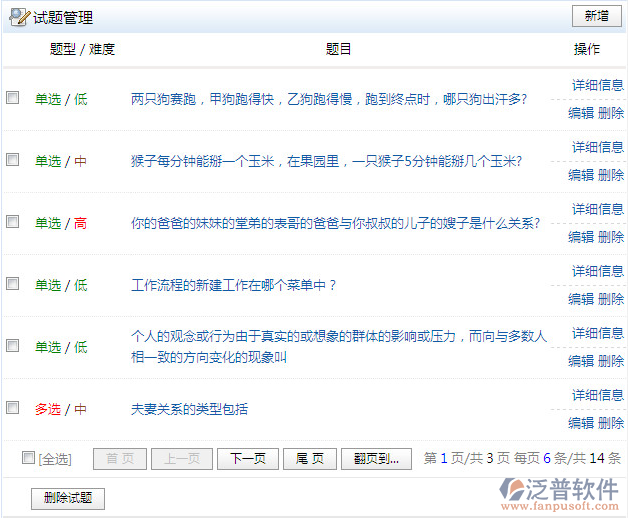Click 删除 for 猴子掰玉米 row
The height and width of the screenshot is (522, 629).
click(611, 175)
